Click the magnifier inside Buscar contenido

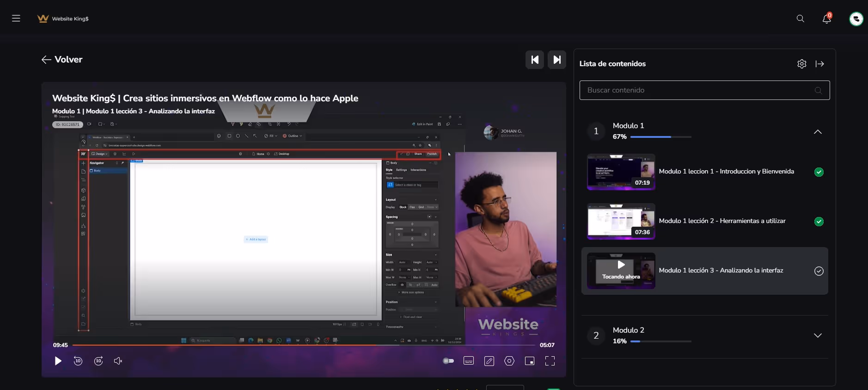(x=819, y=90)
